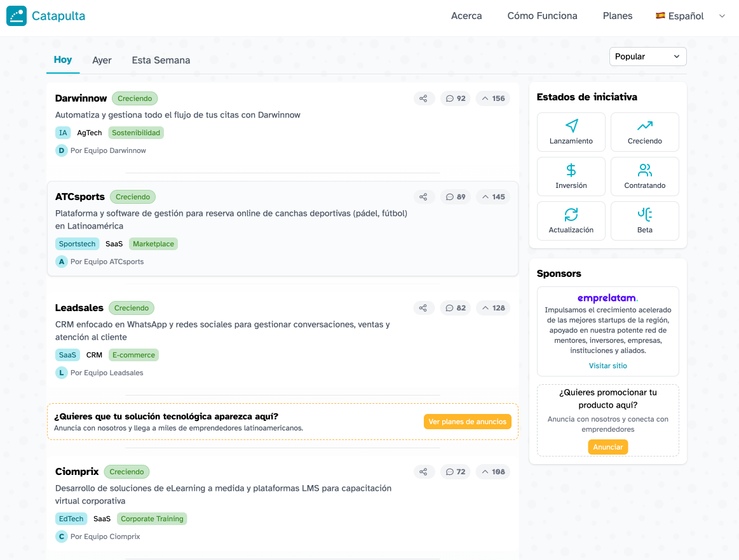Image resolution: width=739 pixels, height=560 pixels.
Task: Open the Ciomprix title
Action: 77,472
